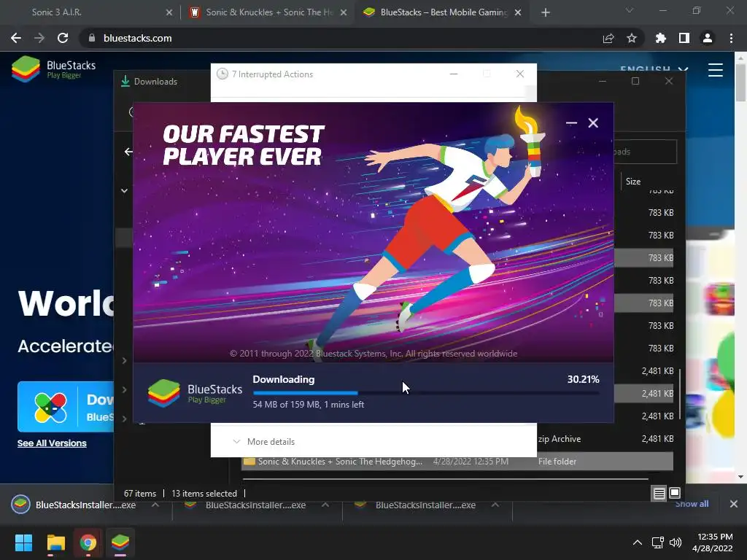
Task: Open a new browser tab
Action: (546, 13)
